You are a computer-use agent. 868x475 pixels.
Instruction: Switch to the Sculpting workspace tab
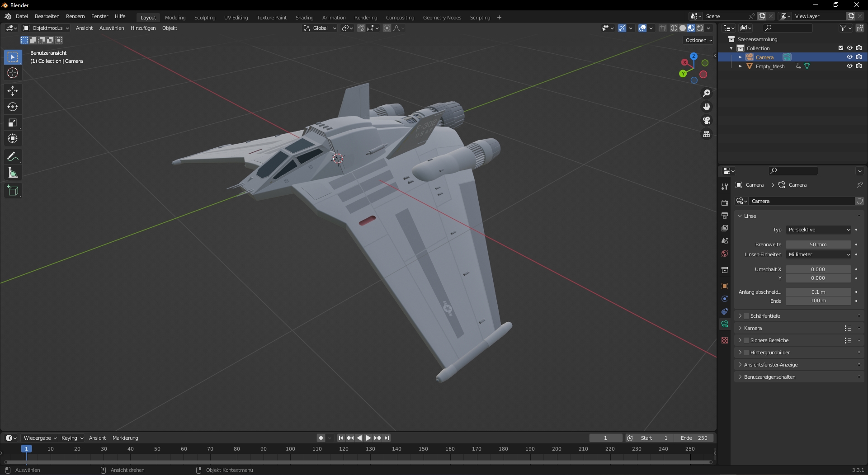coord(204,18)
